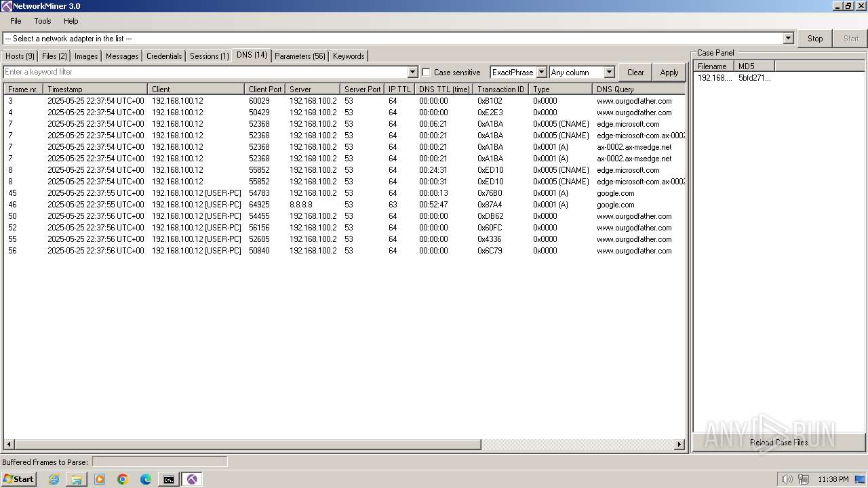Open the File menu
The height and width of the screenshot is (488, 868).
pos(16,21)
